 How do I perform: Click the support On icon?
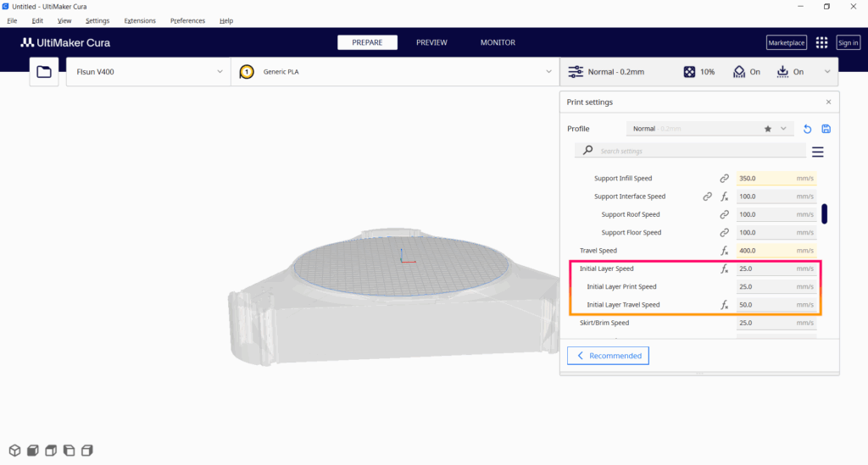739,72
